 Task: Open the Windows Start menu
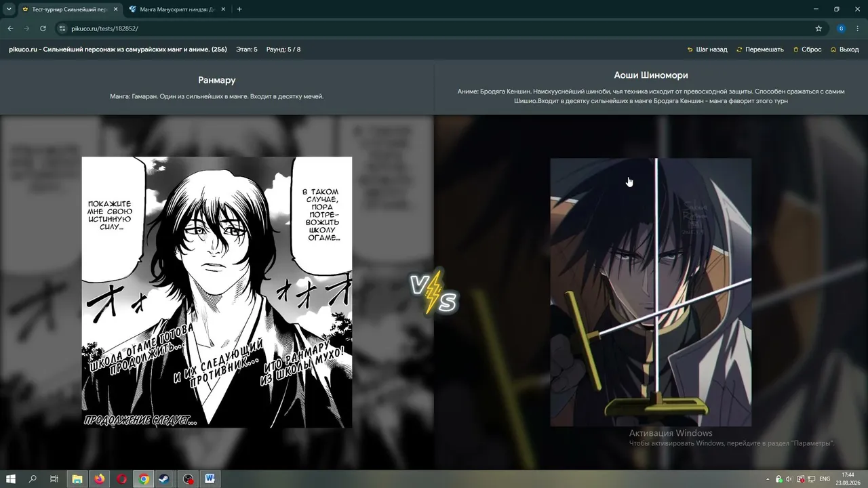click(x=11, y=479)
